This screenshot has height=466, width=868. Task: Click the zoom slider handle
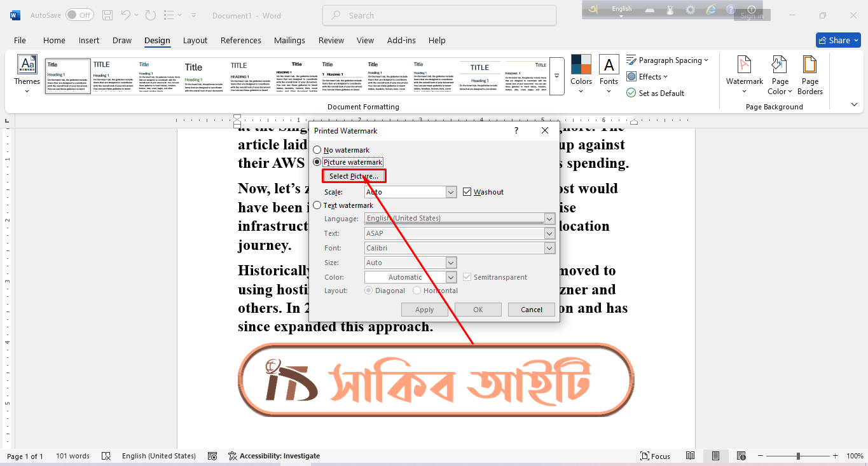pyautogui.click(x=797, y=456)
